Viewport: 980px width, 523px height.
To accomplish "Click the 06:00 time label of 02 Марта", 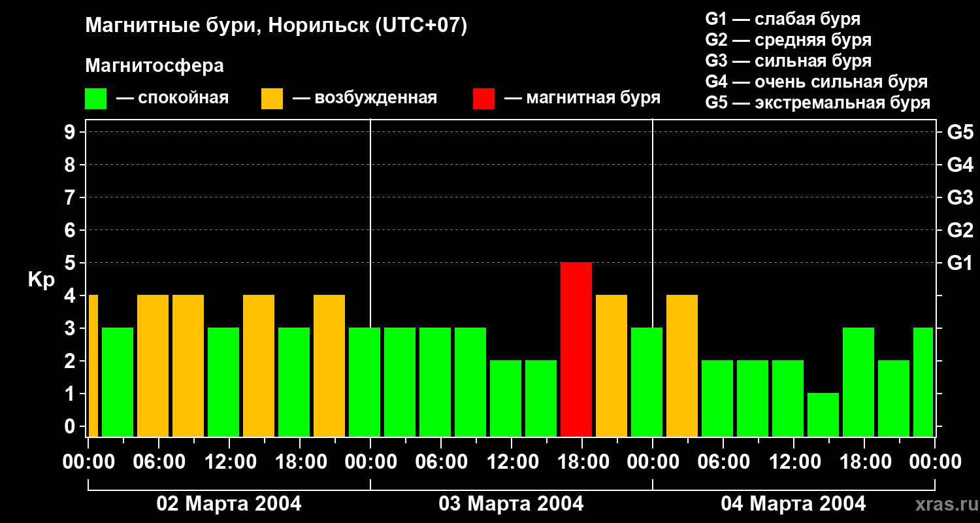I will pos(159,462).
